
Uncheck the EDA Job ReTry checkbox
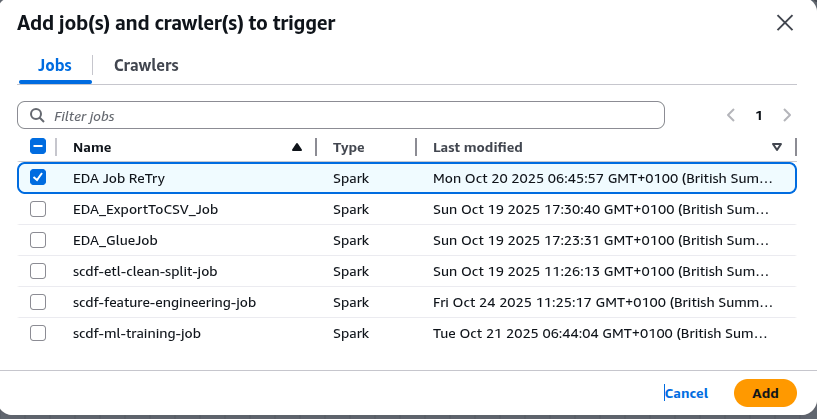point(38,178)
